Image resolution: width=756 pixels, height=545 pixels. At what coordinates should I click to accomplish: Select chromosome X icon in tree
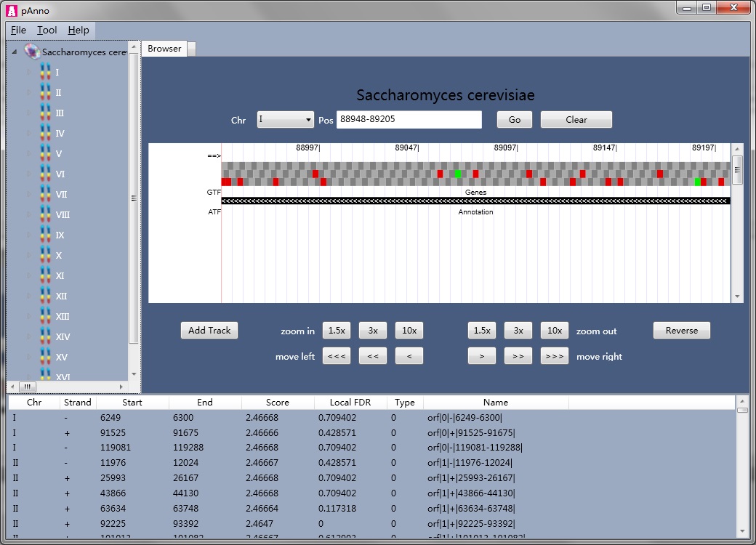point(45,255)
